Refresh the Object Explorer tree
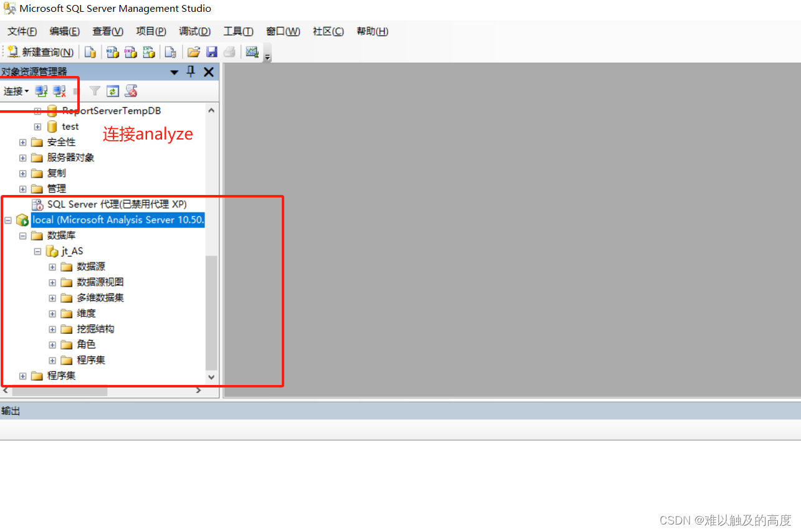Viewport: 801px width, 532px height. click(x=113, y=92)
